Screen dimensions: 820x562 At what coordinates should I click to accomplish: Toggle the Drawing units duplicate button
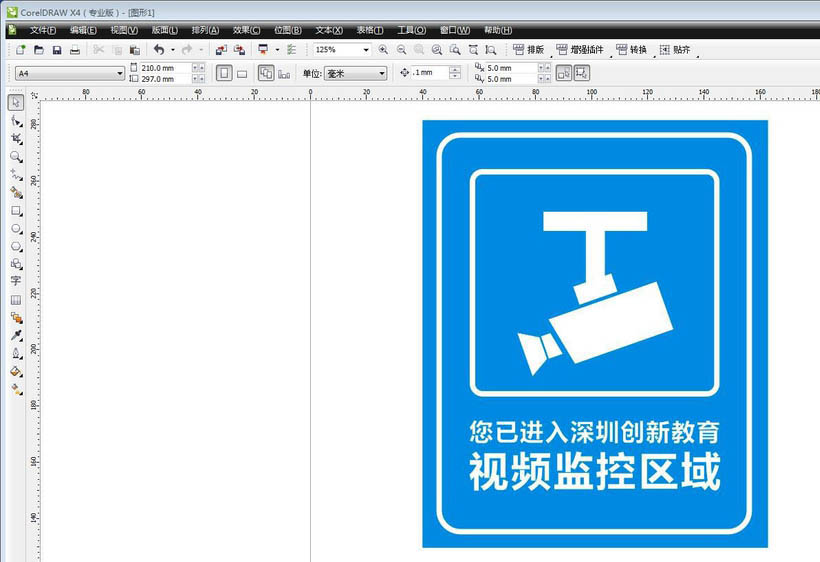pos(564,73)
